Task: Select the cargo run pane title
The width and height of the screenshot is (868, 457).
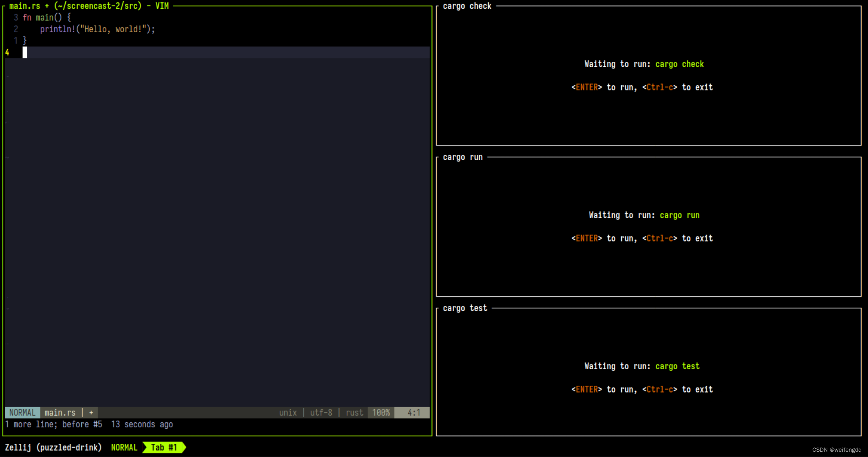Action: click(462, 157)
